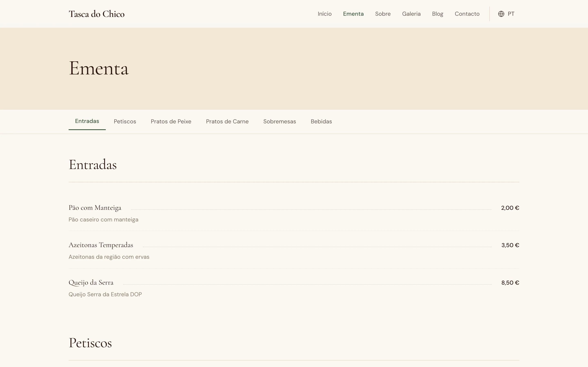This screenshot has width=588, height=367.
Task: Click the Tasca do Chico logo
Action: [97, 14]
